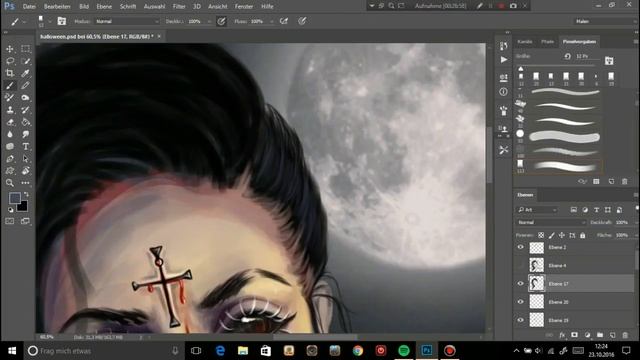Screen dimensions: 640x360
Task: Open layer blend mode Normal dropdown
Action: 551,222
